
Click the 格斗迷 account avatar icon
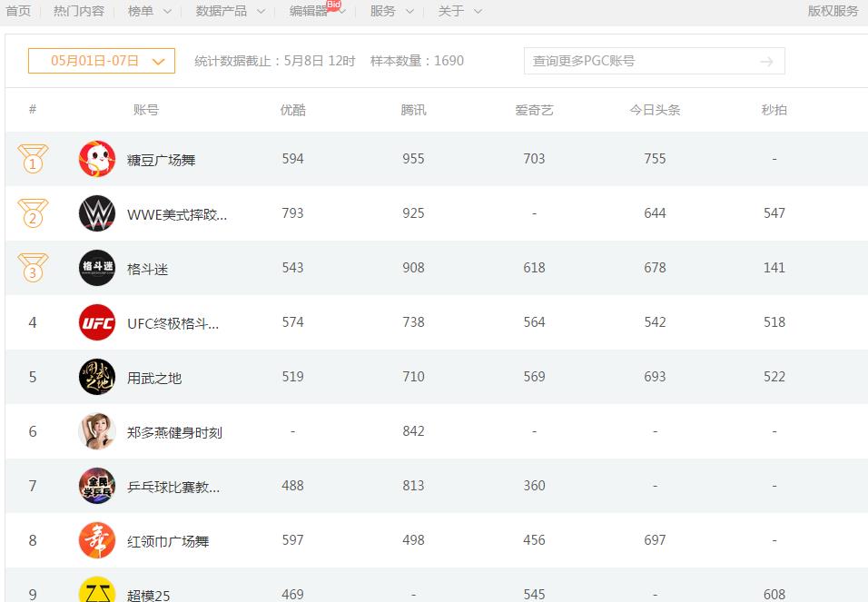[x=97, y=268]
